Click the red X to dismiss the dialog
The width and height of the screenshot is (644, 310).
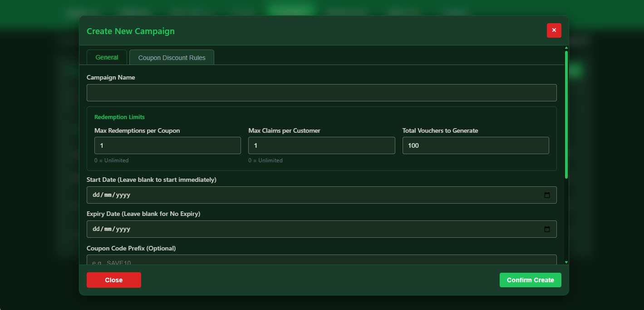554,30
